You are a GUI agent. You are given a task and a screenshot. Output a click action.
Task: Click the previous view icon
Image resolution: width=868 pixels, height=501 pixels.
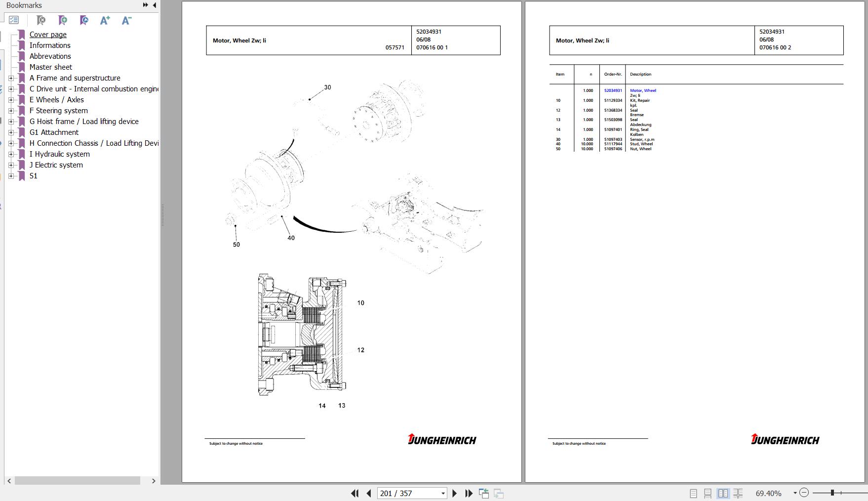point(484,493)
